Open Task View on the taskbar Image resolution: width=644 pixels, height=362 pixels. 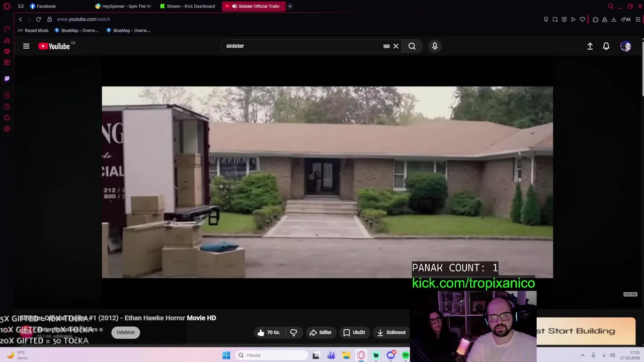point(316,355)
